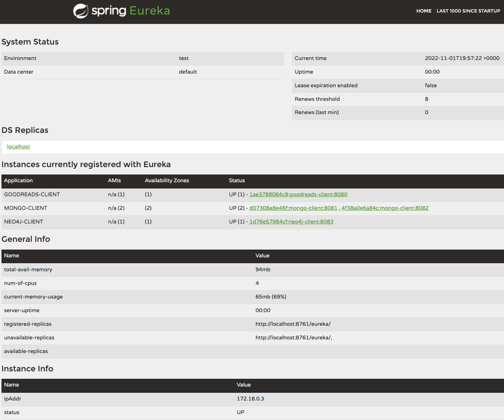Select the Environment label
504x420 pixels.
tap(20, 58)
